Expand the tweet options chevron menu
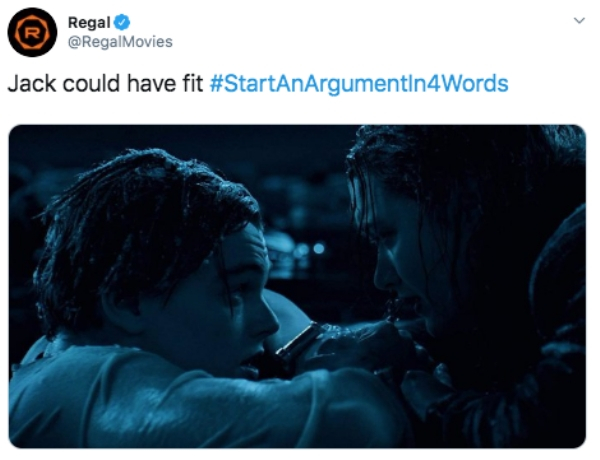This screenshot has height=460, width=600. tap(580, 20)
